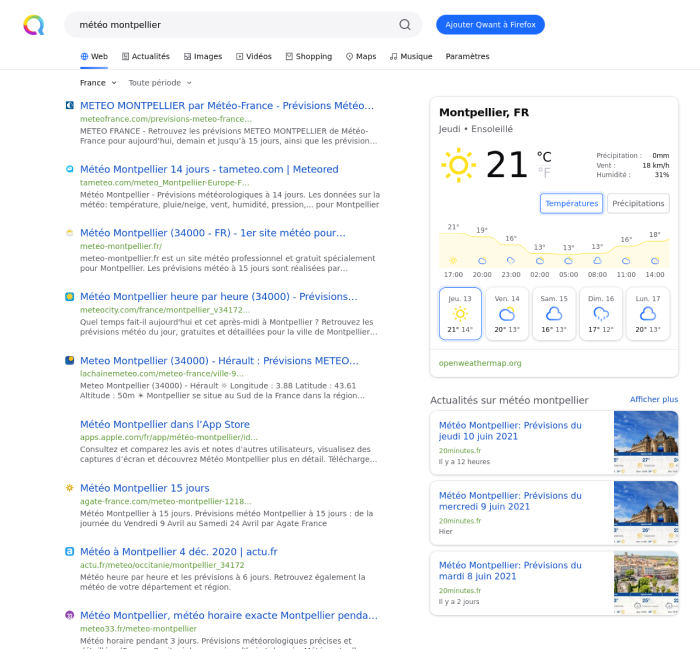Viewport: 700px width, 649px height.
Task: Open Météo à Montpellier actu.fr result
Action: coord(179,551)
